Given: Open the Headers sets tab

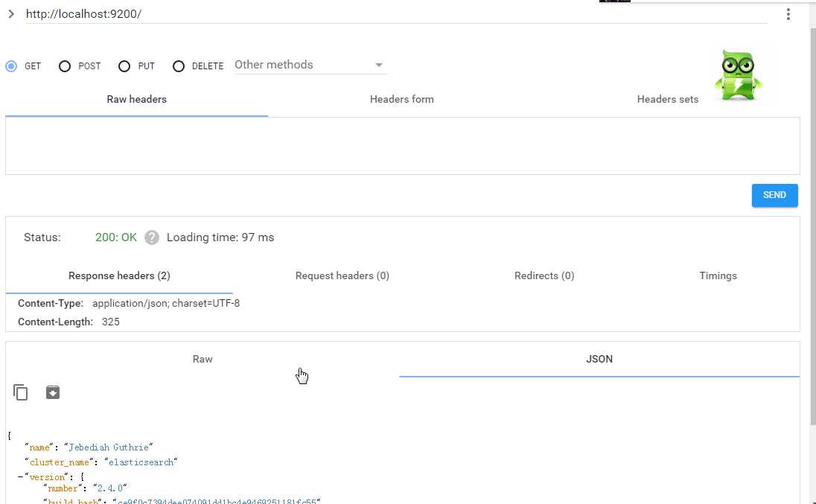Looking at the screenshot, I should [x=667, y=99].
